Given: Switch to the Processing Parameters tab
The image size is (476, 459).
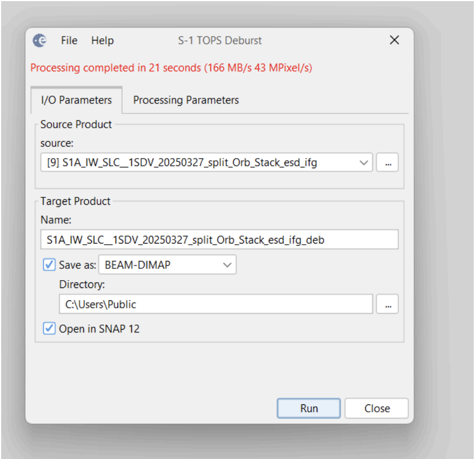Looking at the screenshot, I should (186, 100).
